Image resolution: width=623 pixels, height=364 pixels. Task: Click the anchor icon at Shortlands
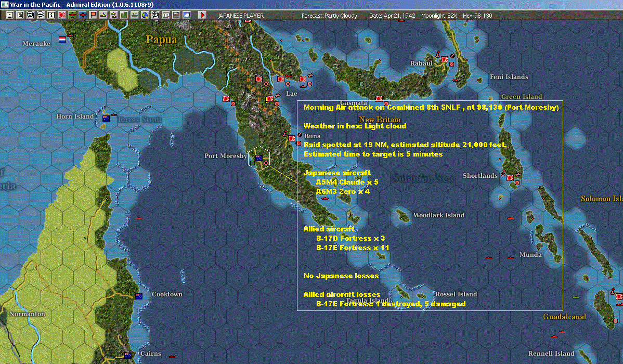point(503,173)
